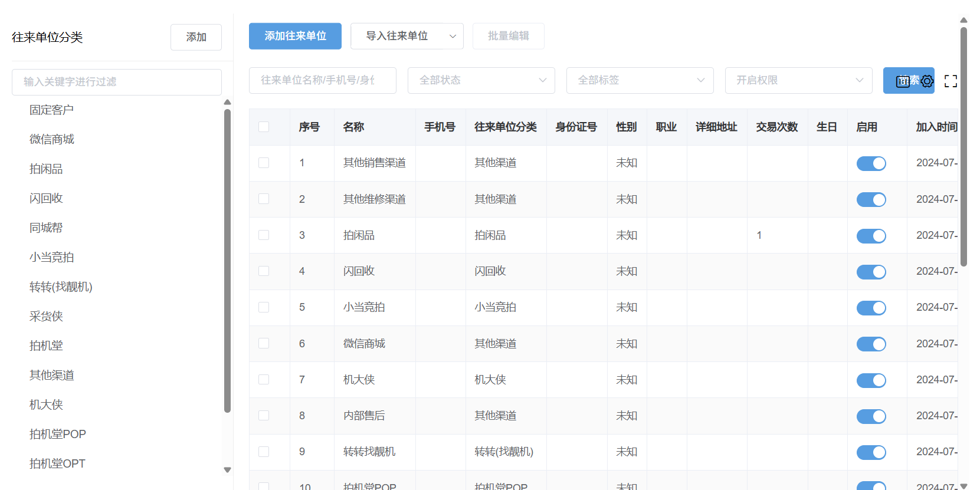Click the page scroll-up arrow
Viewport: 980px width, 490px height.
[x=963, y=20]
